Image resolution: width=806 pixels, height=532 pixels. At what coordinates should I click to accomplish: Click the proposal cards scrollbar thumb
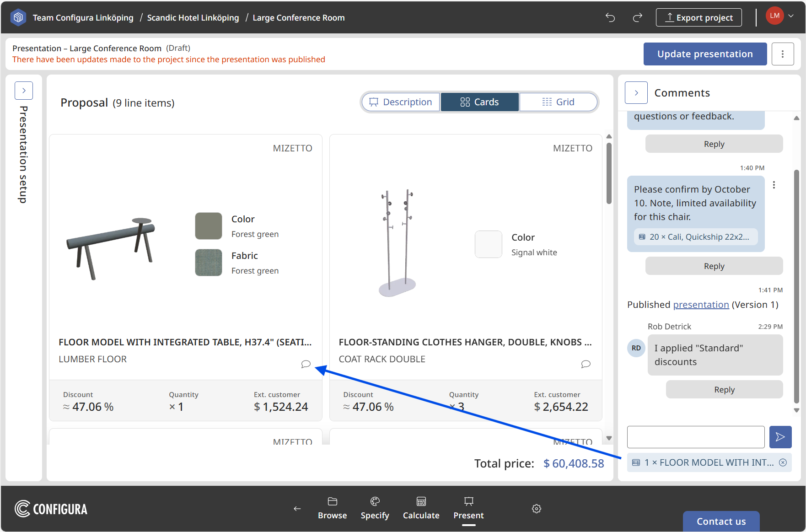[609, 173]
